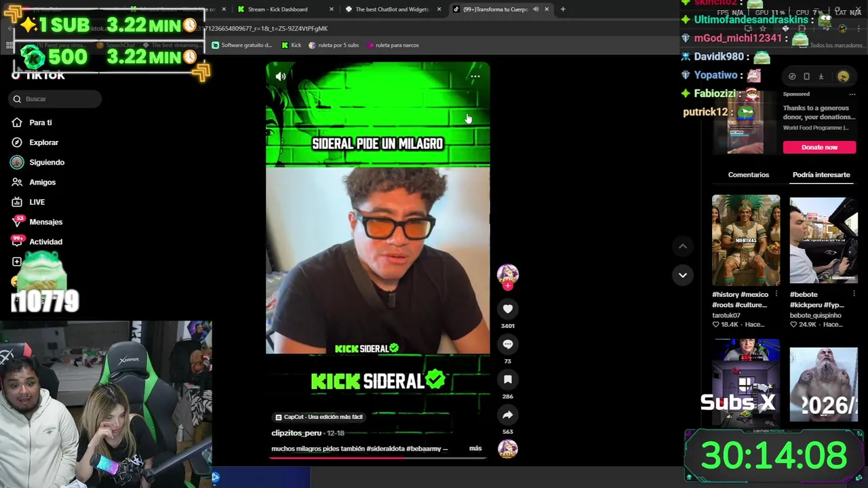Click the coins icon in top-right pill
The height and width of the screenshot is (488, 868).
coord(792,77)
